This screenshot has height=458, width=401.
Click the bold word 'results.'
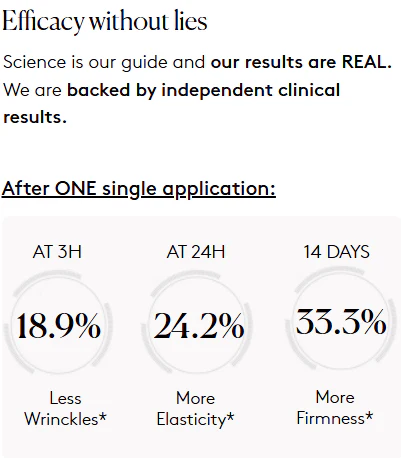pyautogui.click(x=35, y=117)
